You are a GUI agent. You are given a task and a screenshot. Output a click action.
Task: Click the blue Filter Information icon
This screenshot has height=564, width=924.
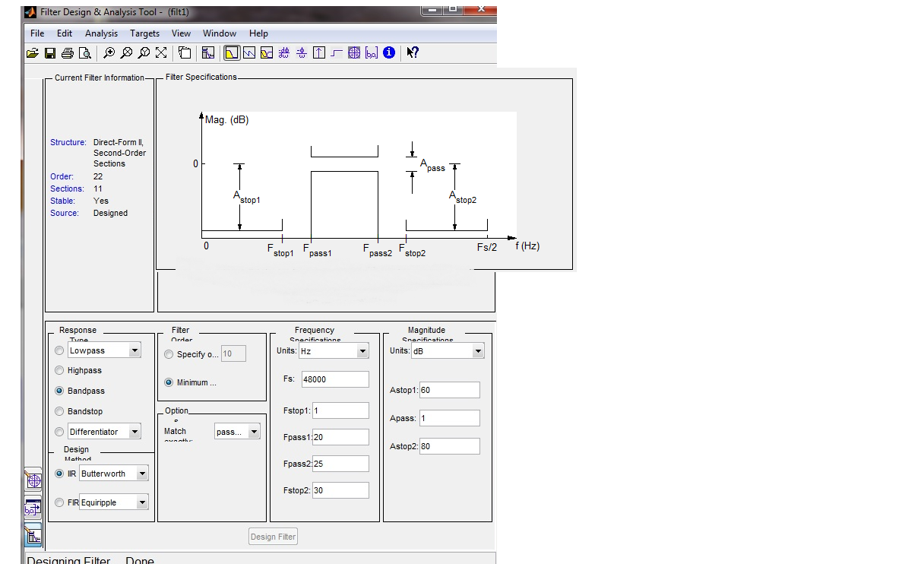click(x=389, y=52)
